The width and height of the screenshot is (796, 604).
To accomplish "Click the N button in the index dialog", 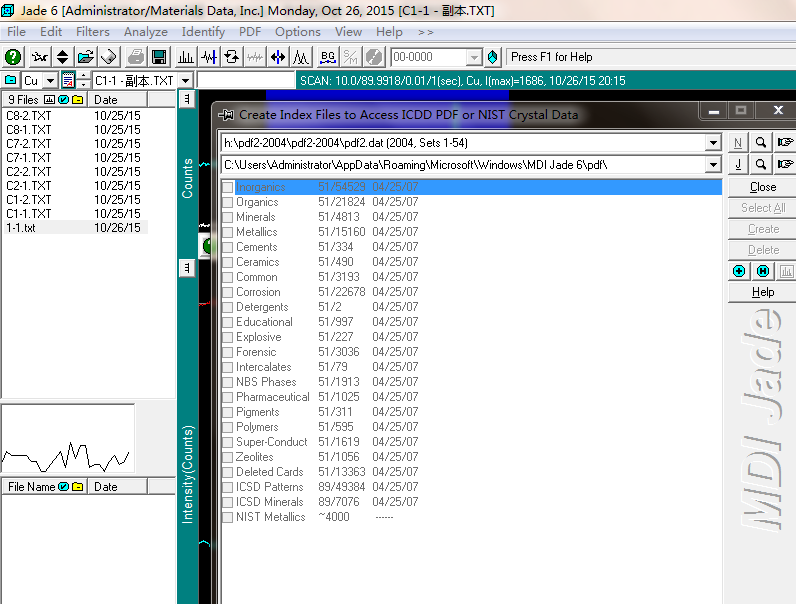I will (738, 143).
